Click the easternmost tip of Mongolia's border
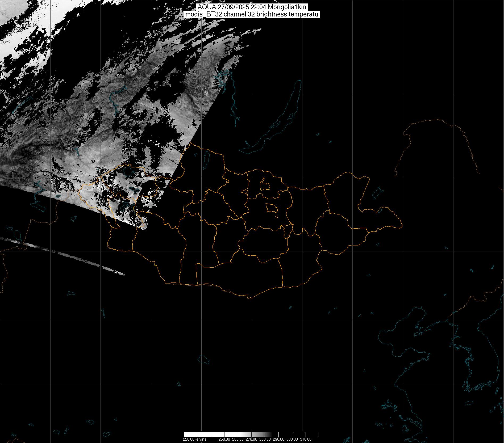The image size is (504, 443). (x=402, y=227)
